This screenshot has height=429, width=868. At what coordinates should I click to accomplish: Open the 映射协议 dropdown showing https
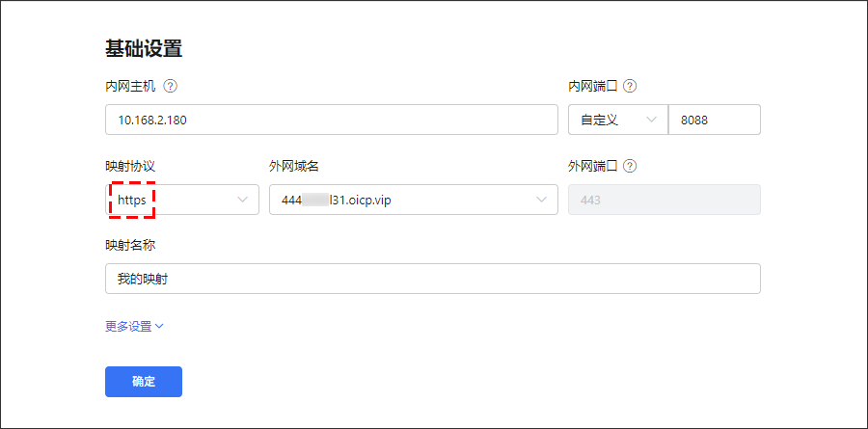point(181,200)
